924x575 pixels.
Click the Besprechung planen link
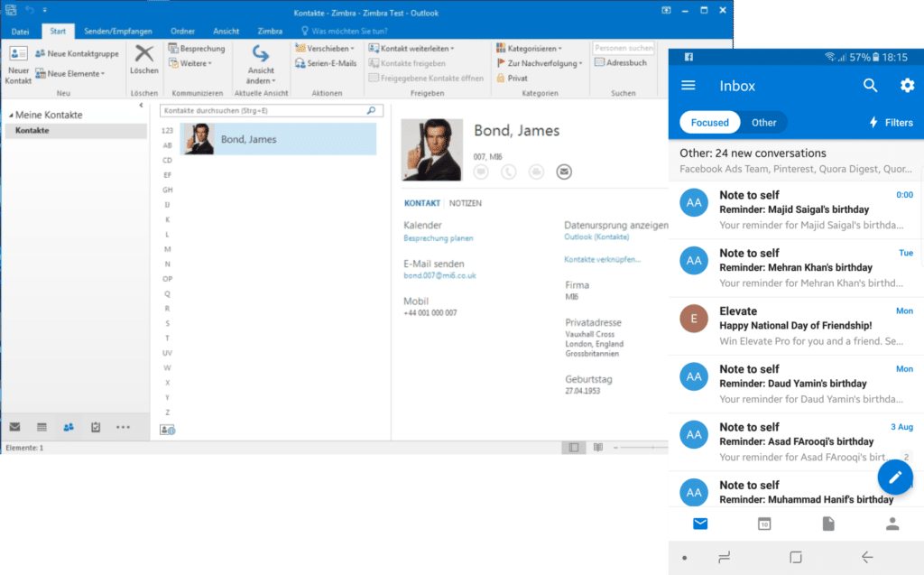click(439, 238)
